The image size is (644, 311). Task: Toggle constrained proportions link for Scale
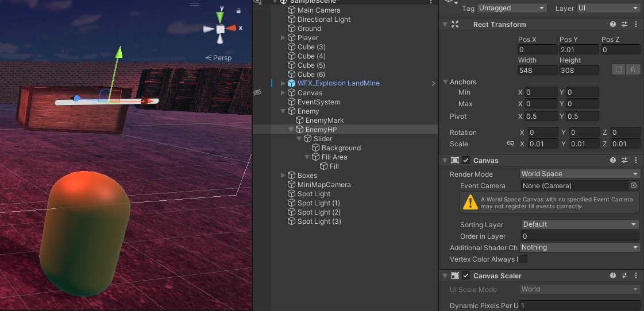click(x=511, y=143)
